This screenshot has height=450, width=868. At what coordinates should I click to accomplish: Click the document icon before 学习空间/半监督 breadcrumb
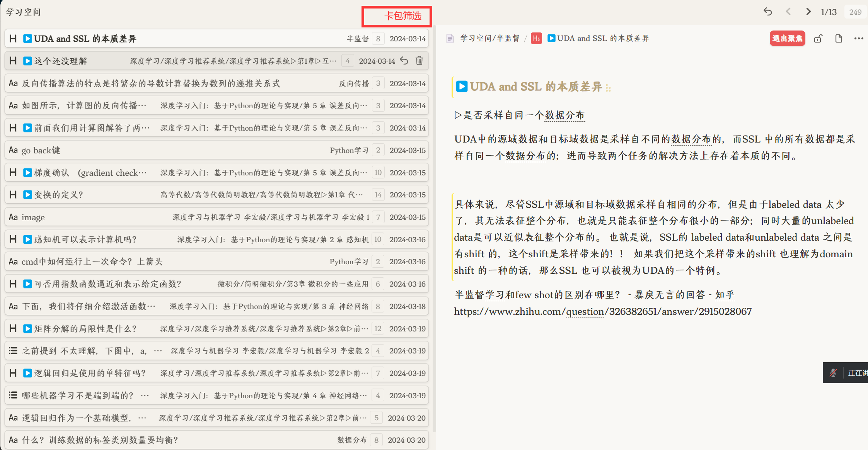(450, 38)
